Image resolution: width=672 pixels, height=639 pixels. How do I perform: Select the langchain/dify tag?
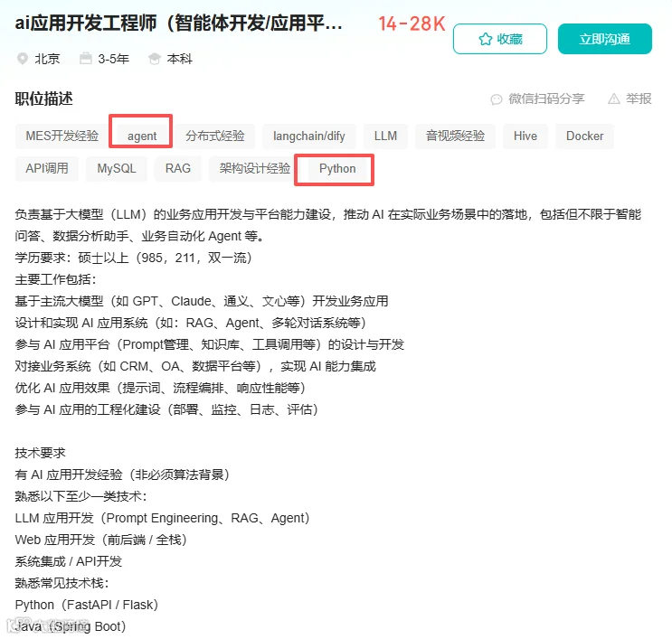[x=309, y=136]
